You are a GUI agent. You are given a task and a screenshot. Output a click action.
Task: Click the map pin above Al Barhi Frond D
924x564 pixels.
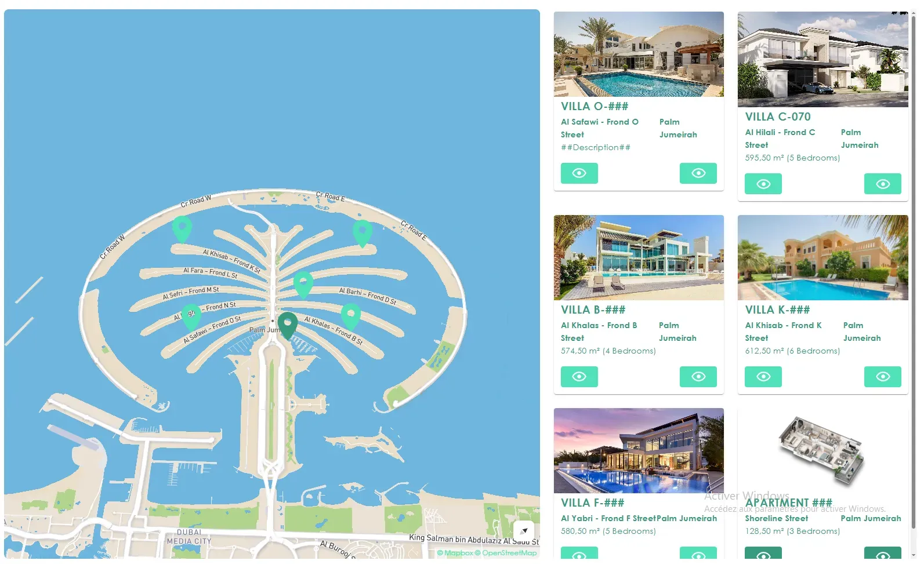(x=303, y=284)
